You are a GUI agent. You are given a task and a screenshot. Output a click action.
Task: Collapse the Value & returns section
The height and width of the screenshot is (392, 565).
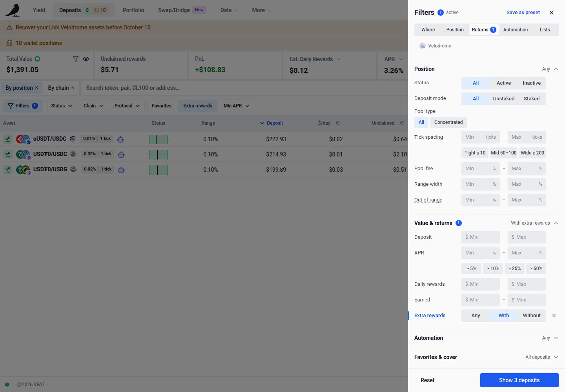click(x=556, y=223)
